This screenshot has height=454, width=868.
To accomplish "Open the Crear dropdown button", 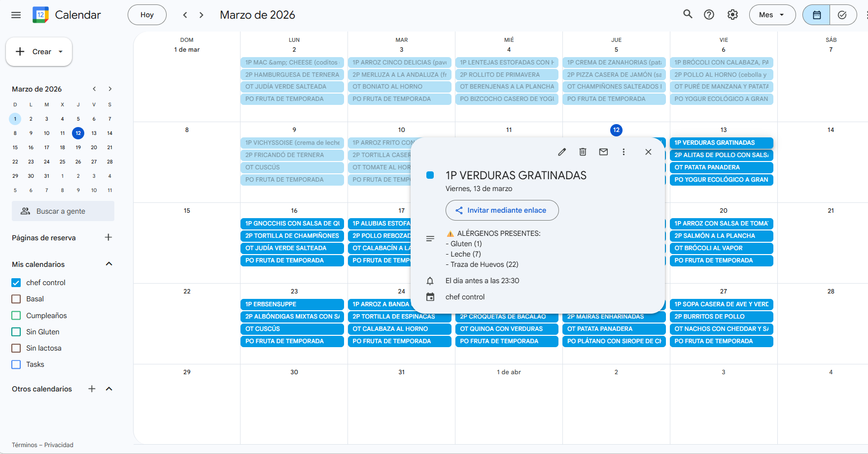I will 39,52.
